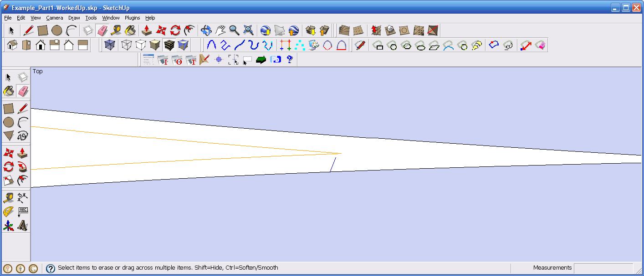
Task: Click the Instructor help button in status bar
Action: pyautogui.click(x=51, y=268)
